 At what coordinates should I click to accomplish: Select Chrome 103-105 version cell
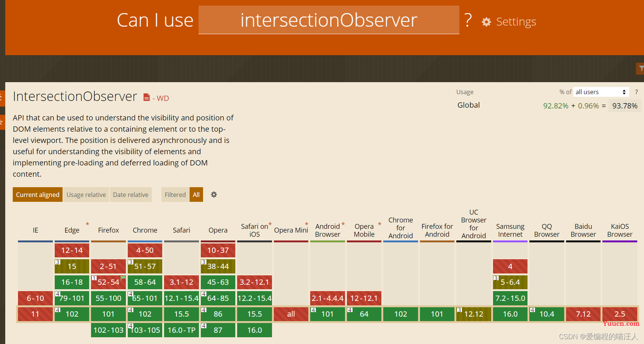click(x=145, y=330)
